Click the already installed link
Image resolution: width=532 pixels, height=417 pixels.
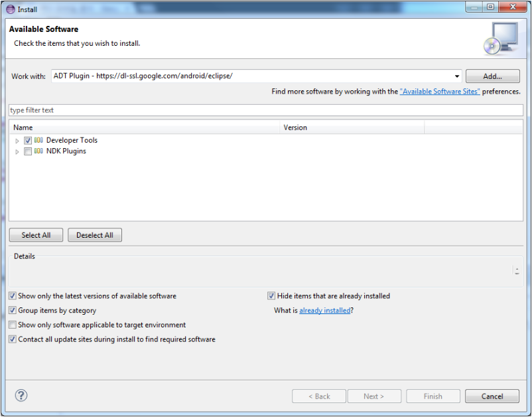(x=324, y=311)
